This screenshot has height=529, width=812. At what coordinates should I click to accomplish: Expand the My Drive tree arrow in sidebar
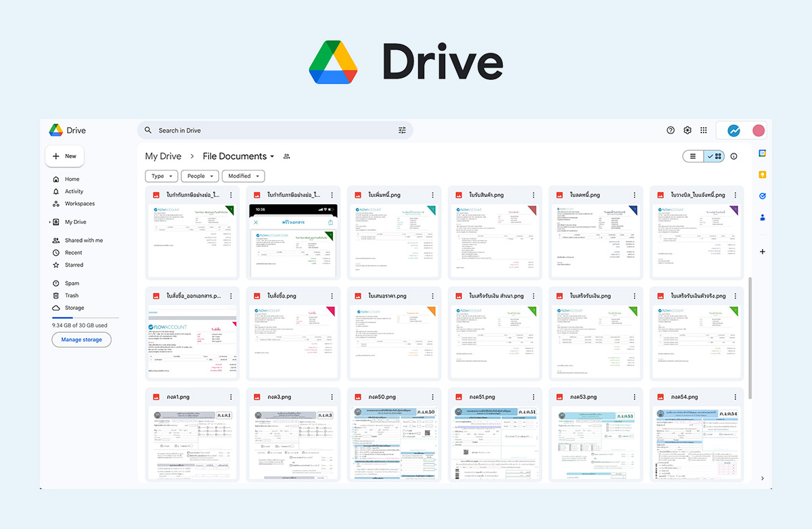coord(49,222)
